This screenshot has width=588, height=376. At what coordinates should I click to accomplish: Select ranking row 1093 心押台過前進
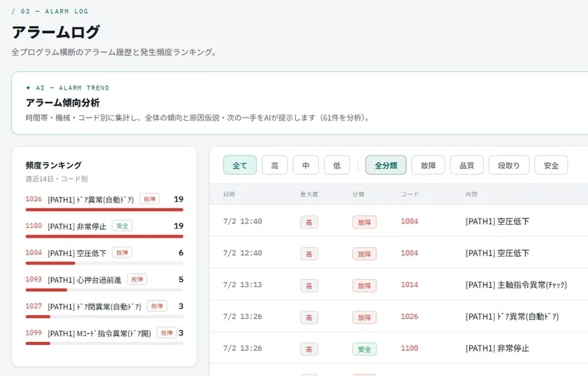(104, 283)
